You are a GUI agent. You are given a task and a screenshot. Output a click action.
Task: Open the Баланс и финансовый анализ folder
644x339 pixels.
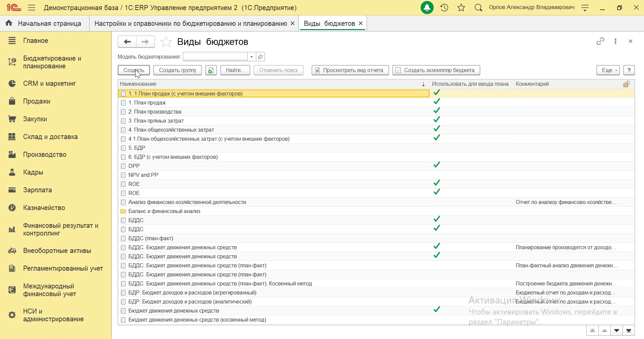tap(164, 211)
